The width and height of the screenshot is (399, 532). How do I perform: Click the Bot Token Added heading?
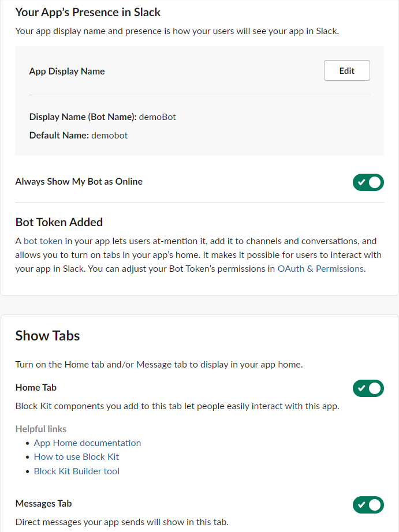pyautogui.click(x=59, y=222)
